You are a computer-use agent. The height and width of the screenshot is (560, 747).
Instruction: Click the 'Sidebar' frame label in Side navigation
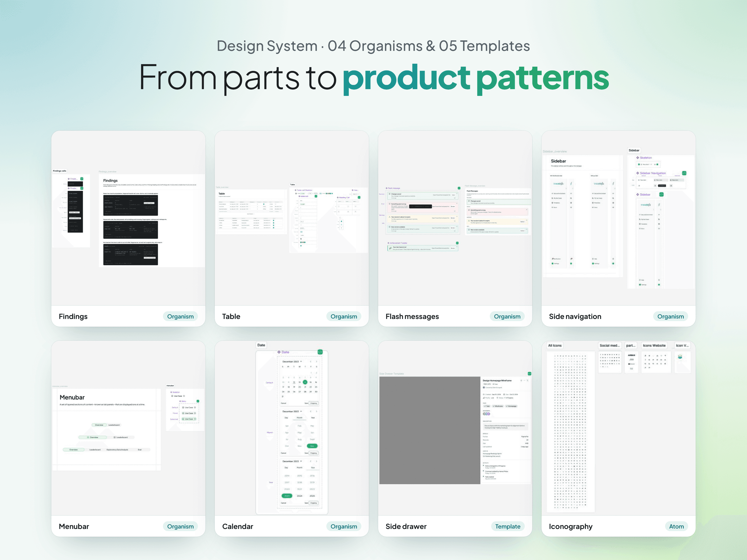click(x=634, y=150)
